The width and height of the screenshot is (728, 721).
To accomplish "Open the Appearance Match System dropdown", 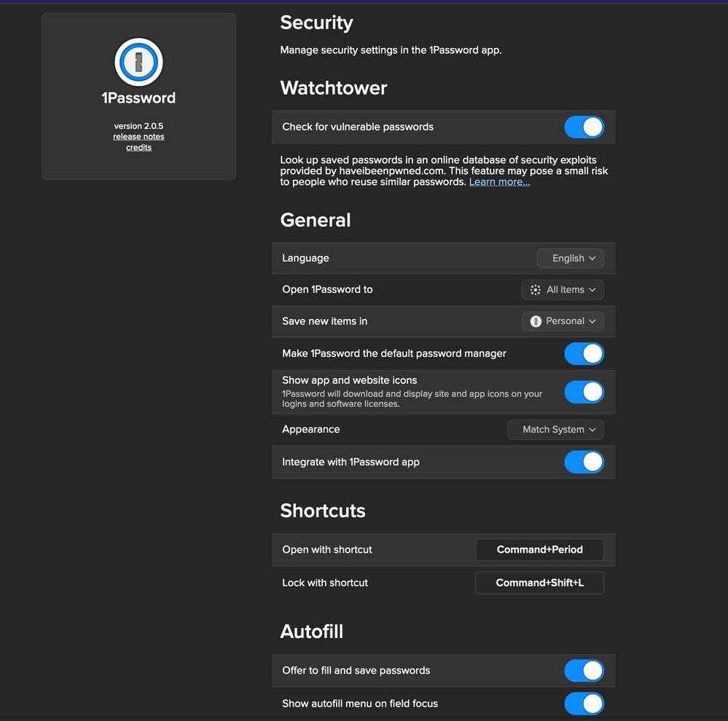I will click(x=555, y=430).
